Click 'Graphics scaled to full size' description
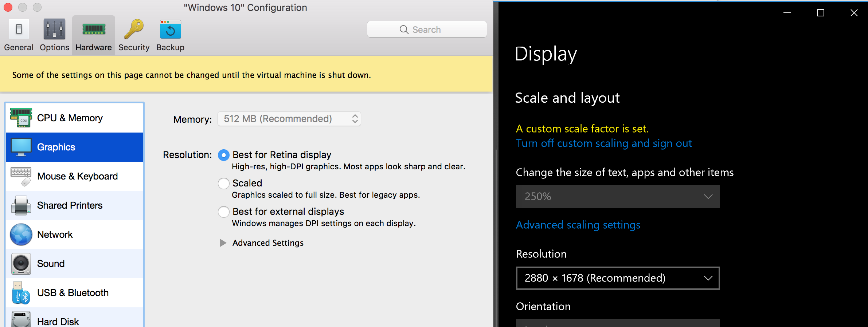868x327 pixels. point(326,195)
